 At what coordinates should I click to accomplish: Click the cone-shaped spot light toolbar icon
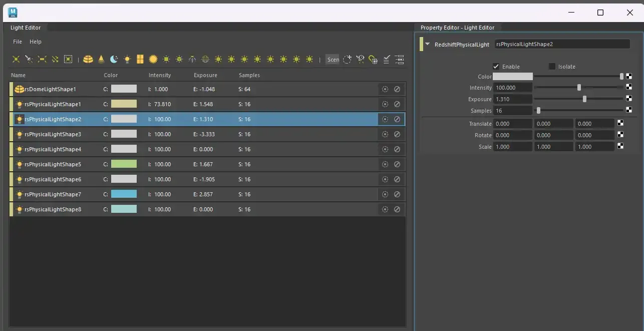tap(101, 59)
